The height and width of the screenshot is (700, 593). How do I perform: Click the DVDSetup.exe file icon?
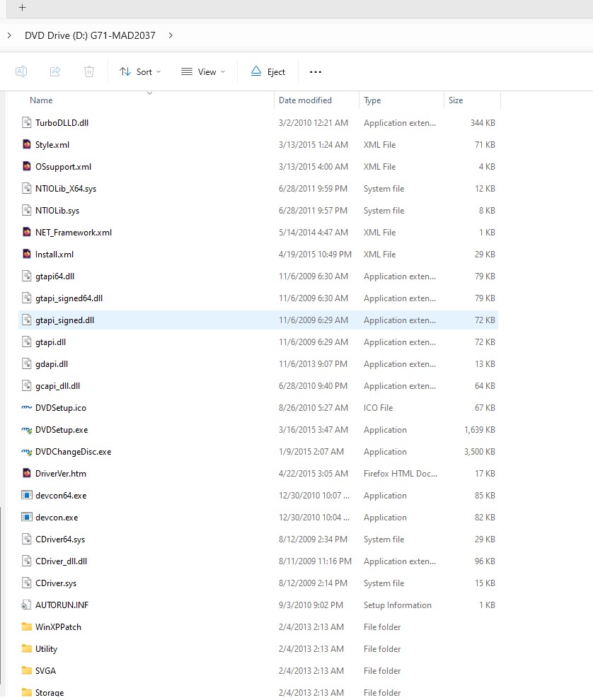click(x=27, y=430)
